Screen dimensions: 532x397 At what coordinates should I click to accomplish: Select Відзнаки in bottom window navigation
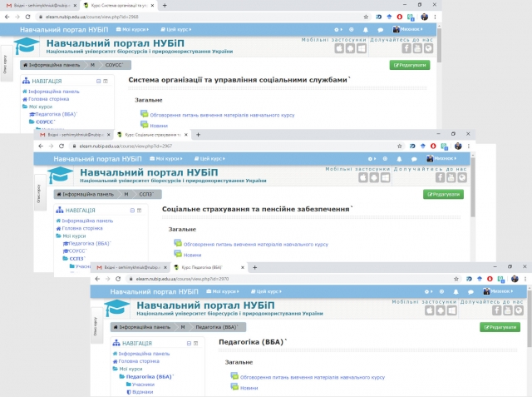click(x=142, y=392)
